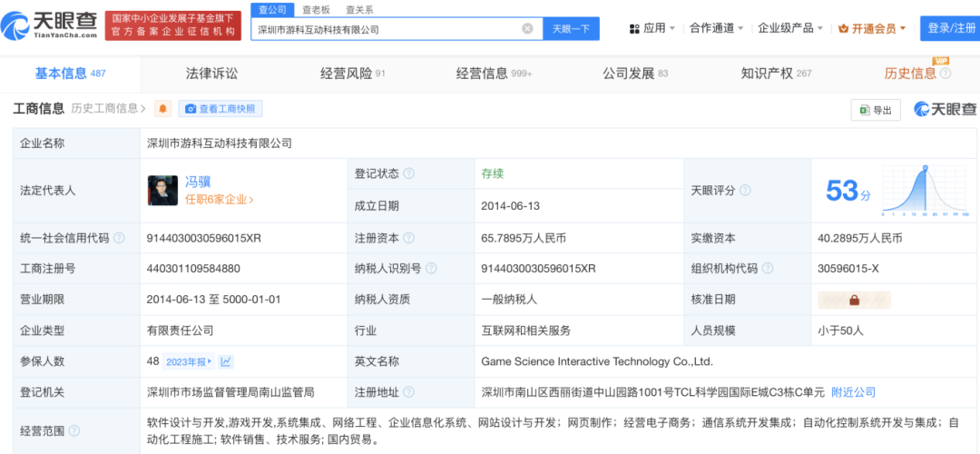The height and width of the screenshot is (454, 980).
Task: Switch to 法律诉讼 tab
Action: (x=211, y=74)
